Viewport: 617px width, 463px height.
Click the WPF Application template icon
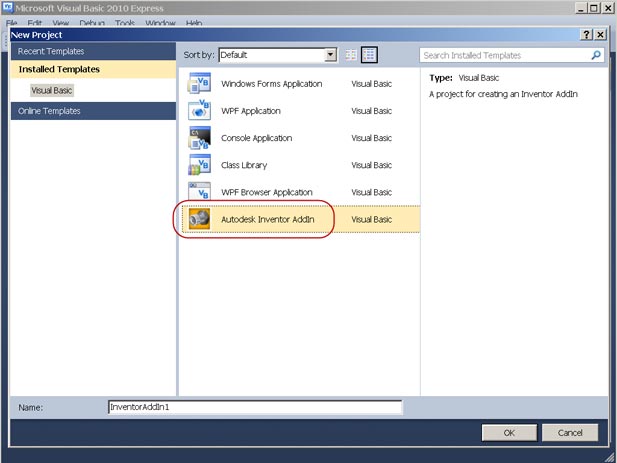click(x=200, y=111)
